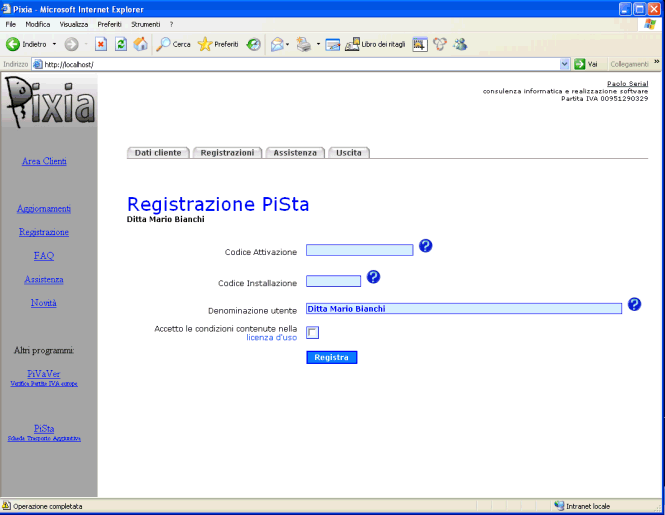Click the image toolbar icon after Libro dei ritagli
The image size is (665, 515).
pyautogui.click(x=419, y=44)
